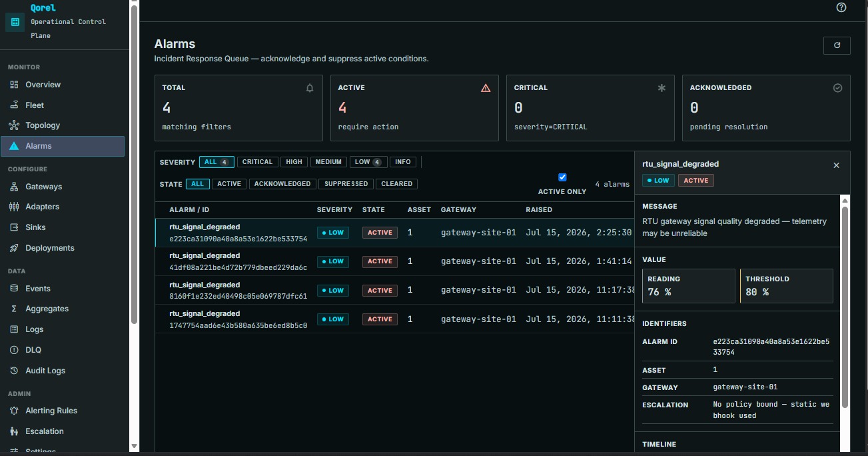Image resolution: width=868 pixels, height=456 pixels.
Task: Filter severity by INFO
Action: coord(403,162)
